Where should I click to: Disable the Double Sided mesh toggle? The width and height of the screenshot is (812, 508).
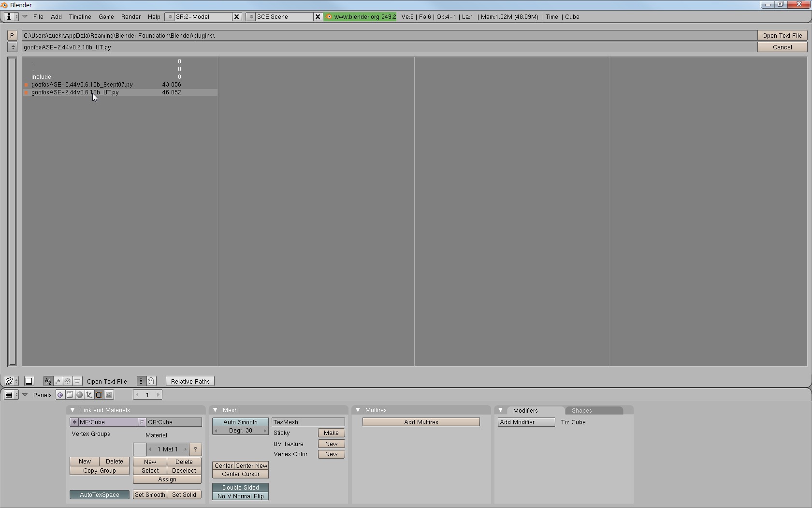[240, 488]
